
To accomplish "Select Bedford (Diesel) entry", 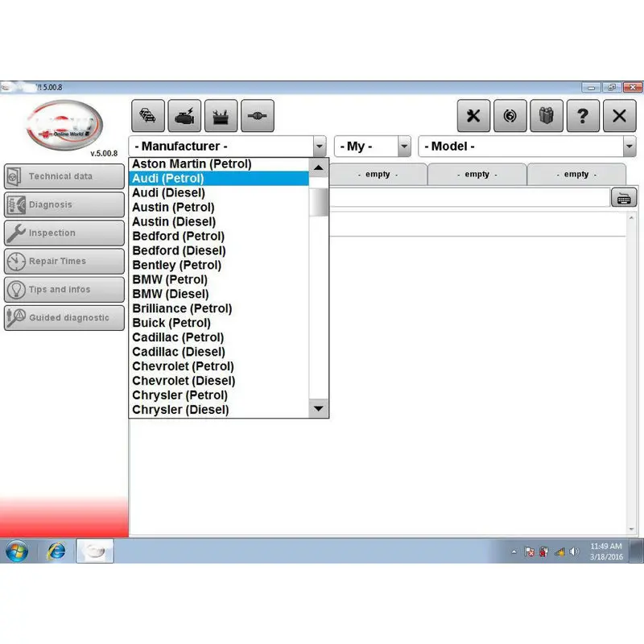I will tap(219, 250).
